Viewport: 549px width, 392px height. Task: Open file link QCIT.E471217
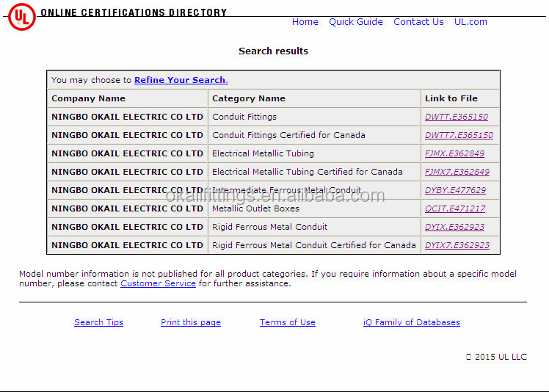455,208
